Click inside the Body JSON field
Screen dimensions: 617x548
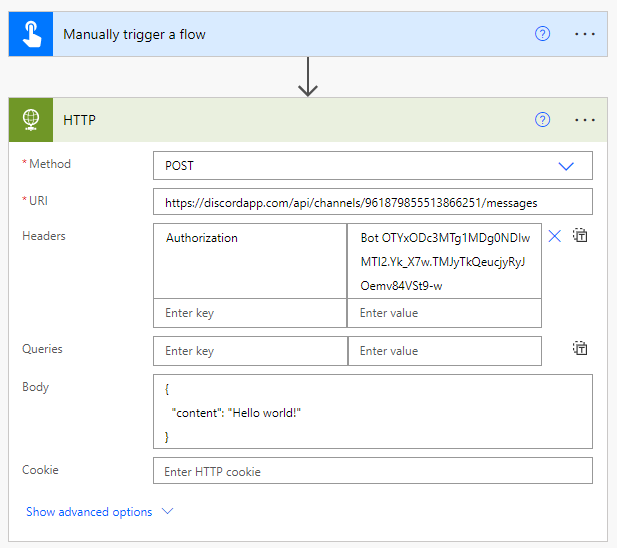tap(372, 411)
